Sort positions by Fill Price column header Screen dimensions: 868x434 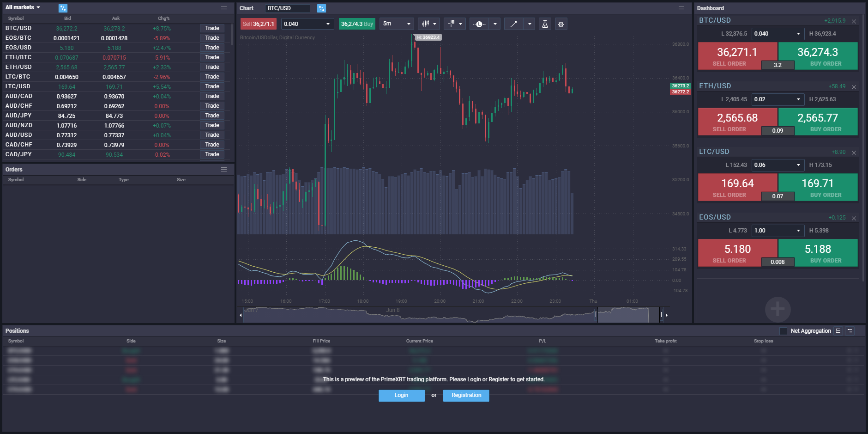pos(321,341)
